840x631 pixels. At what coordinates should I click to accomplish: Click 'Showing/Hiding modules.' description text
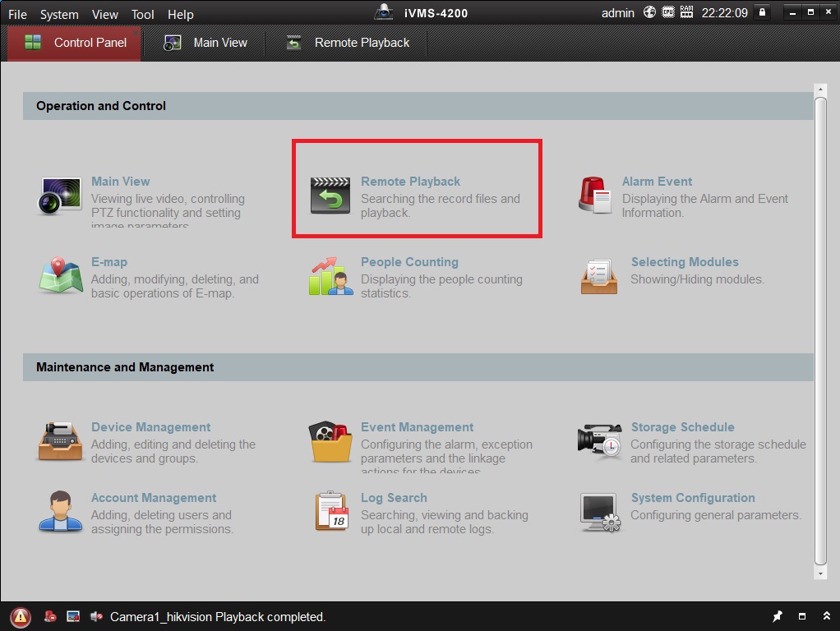click(x=697, y=279)
